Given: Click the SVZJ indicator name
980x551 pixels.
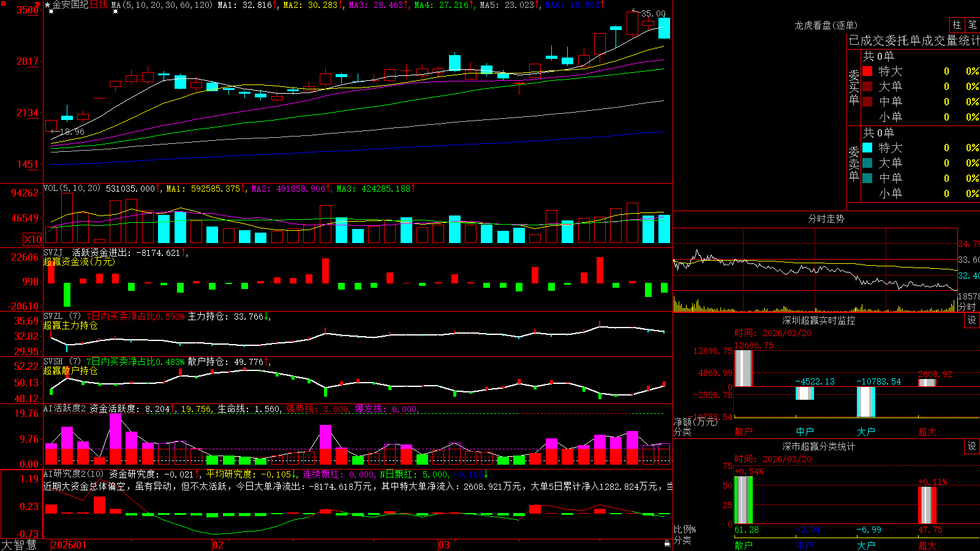Looking at the screenshot, I should 53,252.
